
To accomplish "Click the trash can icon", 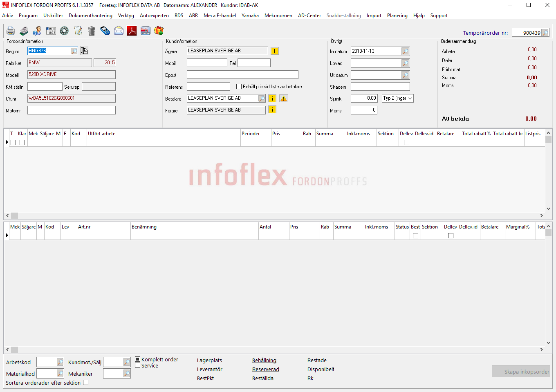I will [x=92, y=31].
